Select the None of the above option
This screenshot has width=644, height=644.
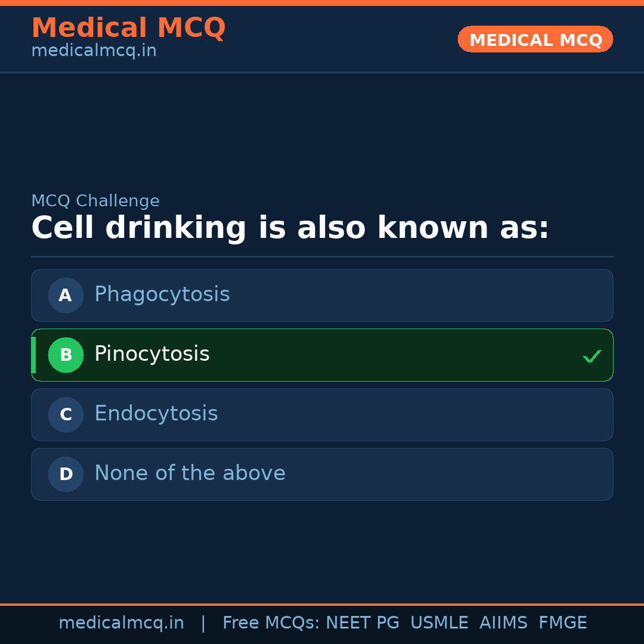[322, 474]
